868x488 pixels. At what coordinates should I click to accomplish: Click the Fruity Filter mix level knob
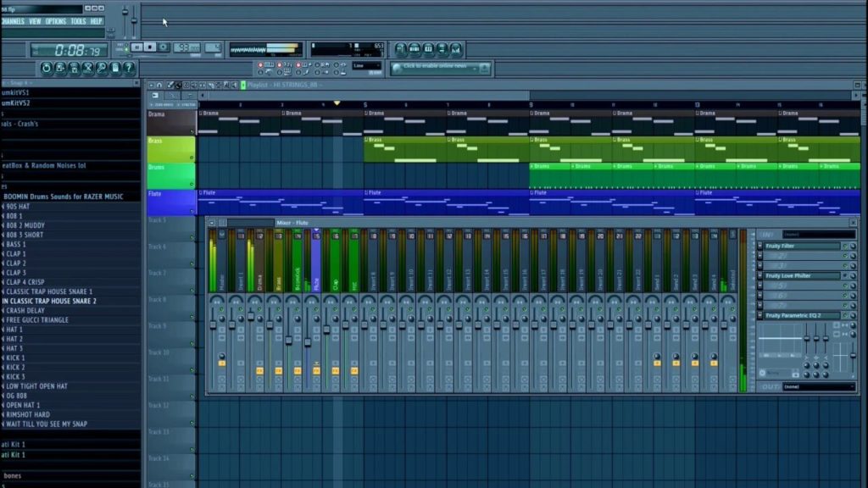tap(853, 247)
